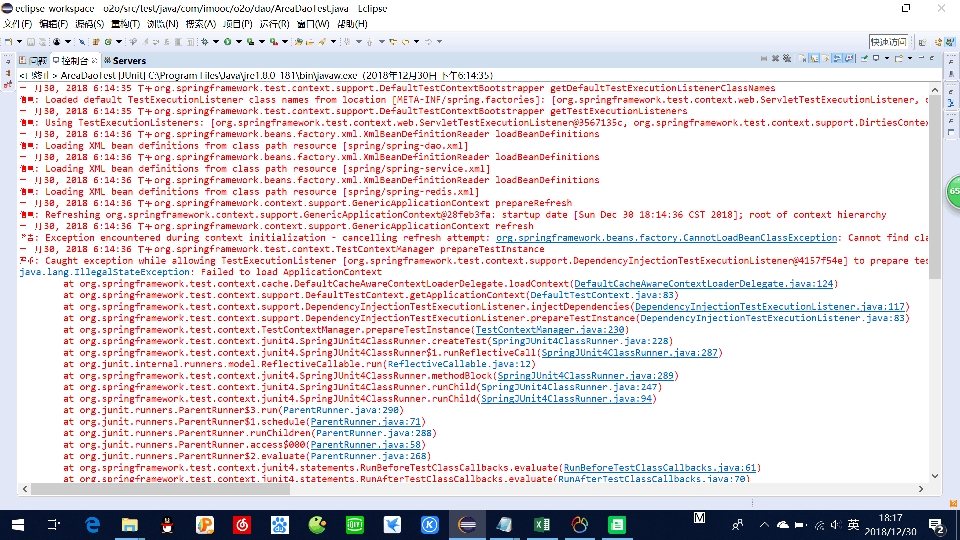Screen dimensions: 960x540
Task: Open the Project (P) menu
Action: tap(238, 24)
